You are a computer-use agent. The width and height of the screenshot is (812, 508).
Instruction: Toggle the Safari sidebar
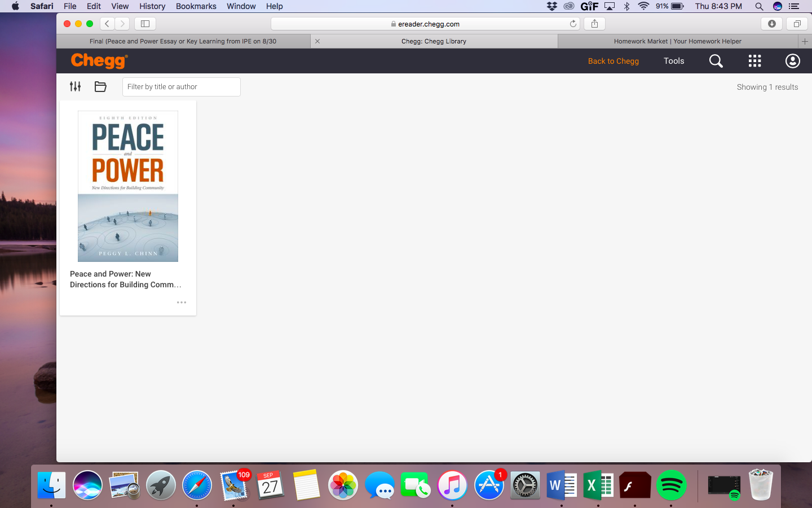145,24
